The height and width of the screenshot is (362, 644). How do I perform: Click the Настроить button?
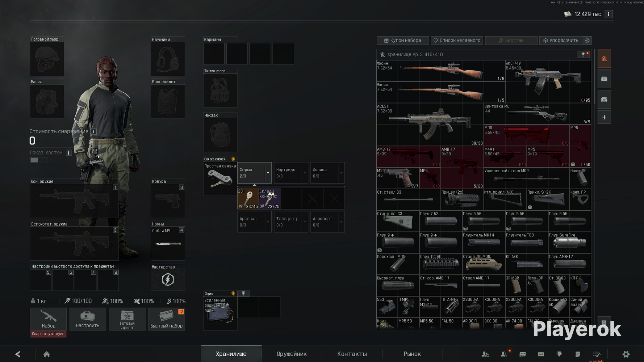(88, 319)
